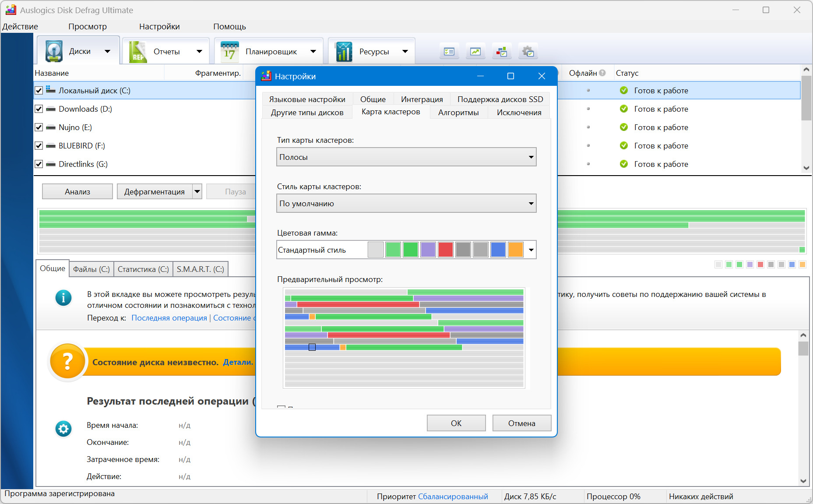Click the colored cluster blocks toolbar icon
This screenshot has height=504, width=813.
[502, 52]
